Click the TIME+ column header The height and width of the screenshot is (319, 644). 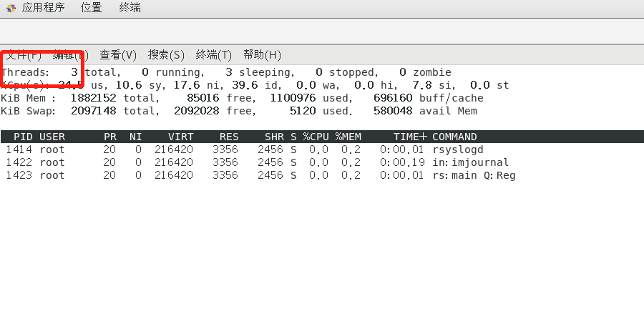[x=410, y=137]
